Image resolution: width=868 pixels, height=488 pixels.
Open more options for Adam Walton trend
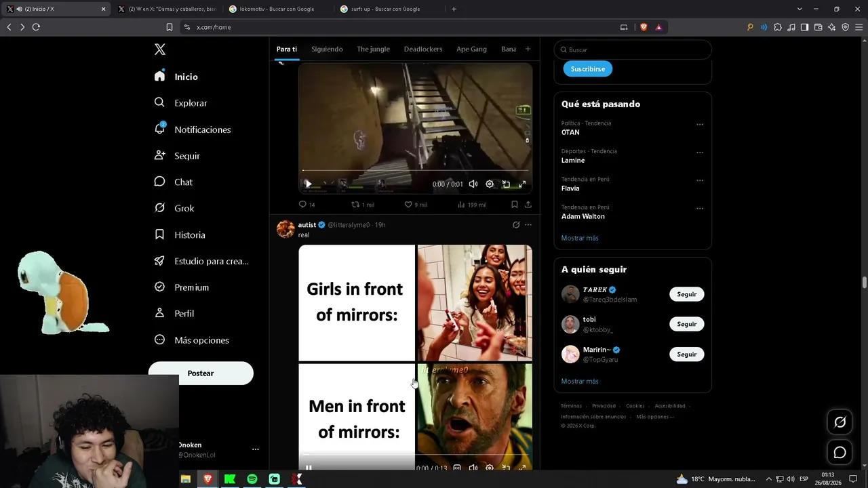click(700, 208)
